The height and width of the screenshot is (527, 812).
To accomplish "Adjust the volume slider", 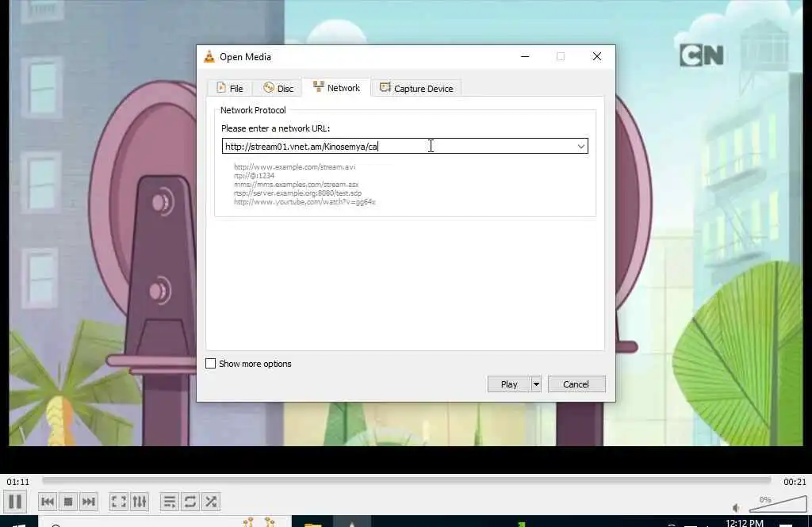I will tap(778, 504).
